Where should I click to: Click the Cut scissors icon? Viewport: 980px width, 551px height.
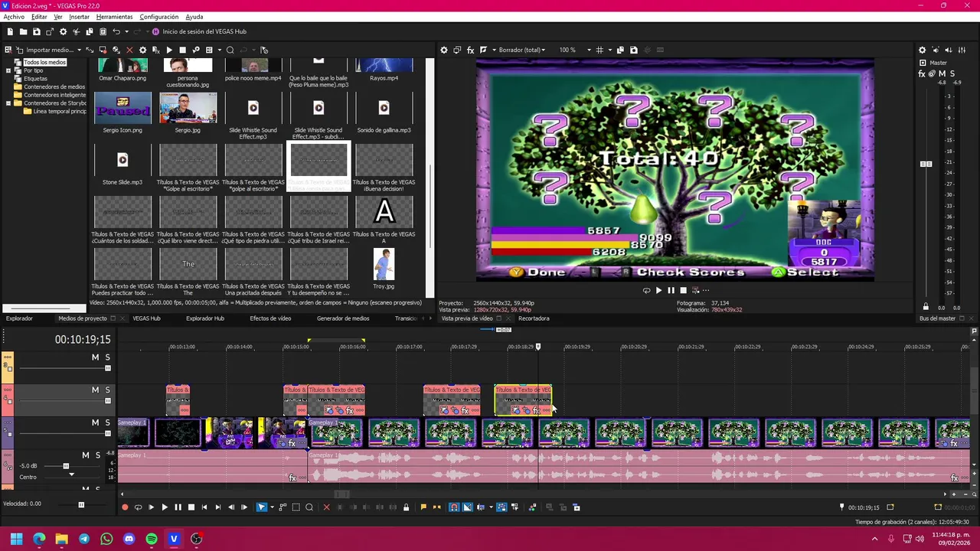76,31
